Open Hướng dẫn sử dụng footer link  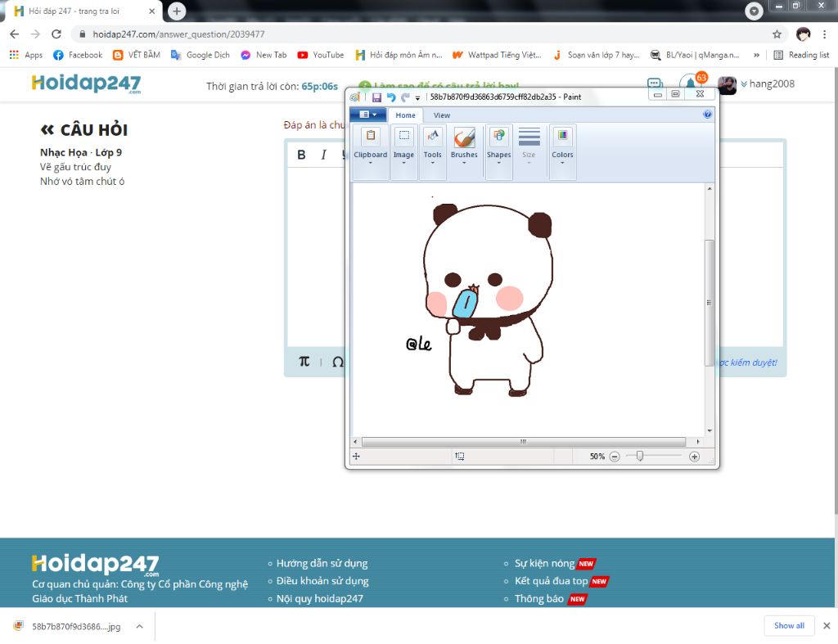pos(322,563)
